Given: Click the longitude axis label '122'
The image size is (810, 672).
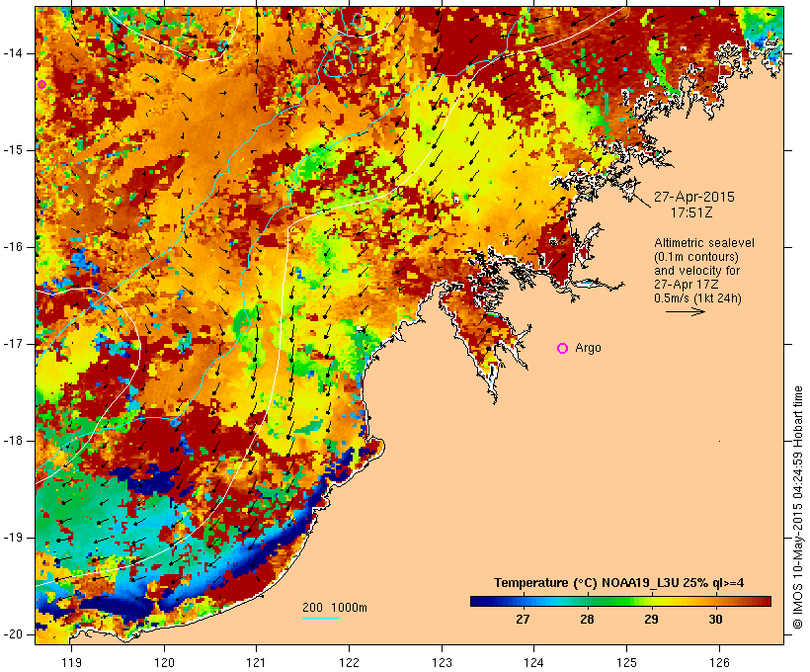Looking at the screenshot, I should 349,662.
